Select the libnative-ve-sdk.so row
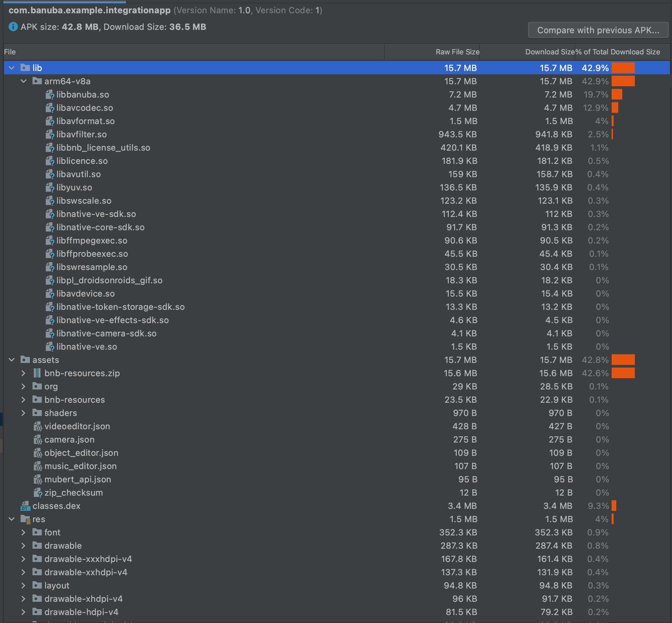Screen dimensions: 672x623 coord(337,214)
